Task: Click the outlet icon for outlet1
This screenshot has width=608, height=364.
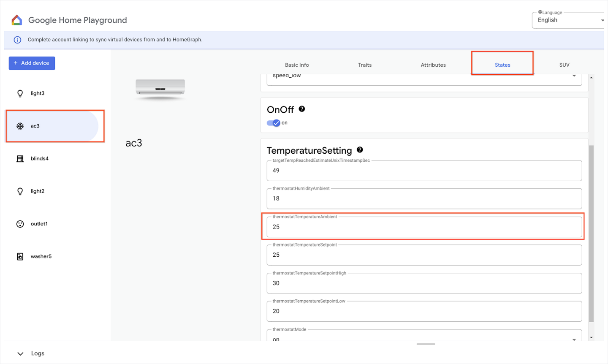Action: click(x=20, y=223)
